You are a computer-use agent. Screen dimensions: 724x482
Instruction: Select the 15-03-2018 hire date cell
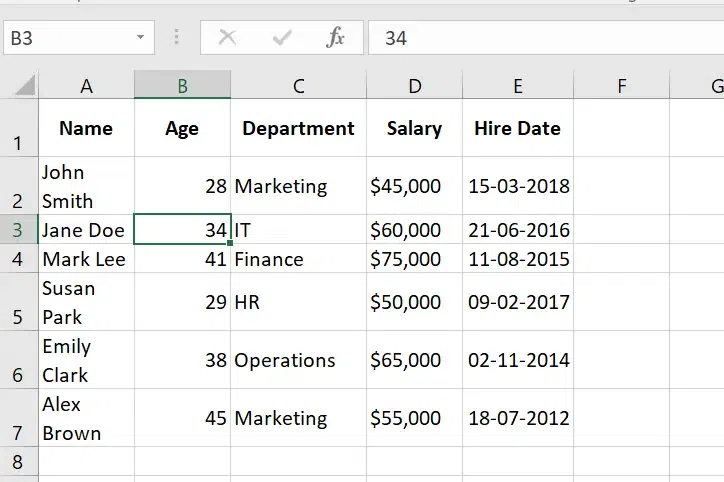[x=518, y=186]
